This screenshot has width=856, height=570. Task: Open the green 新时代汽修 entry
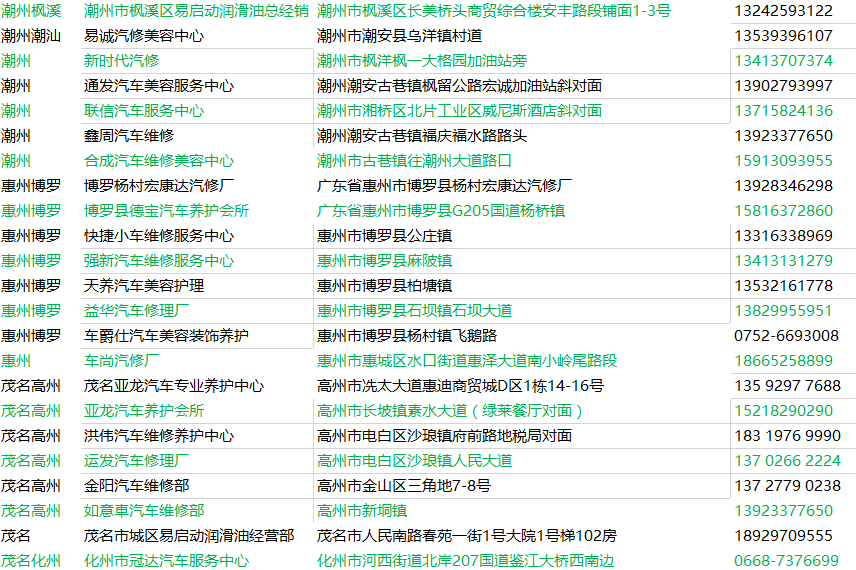pyautogui.click(x=121, y=61)
